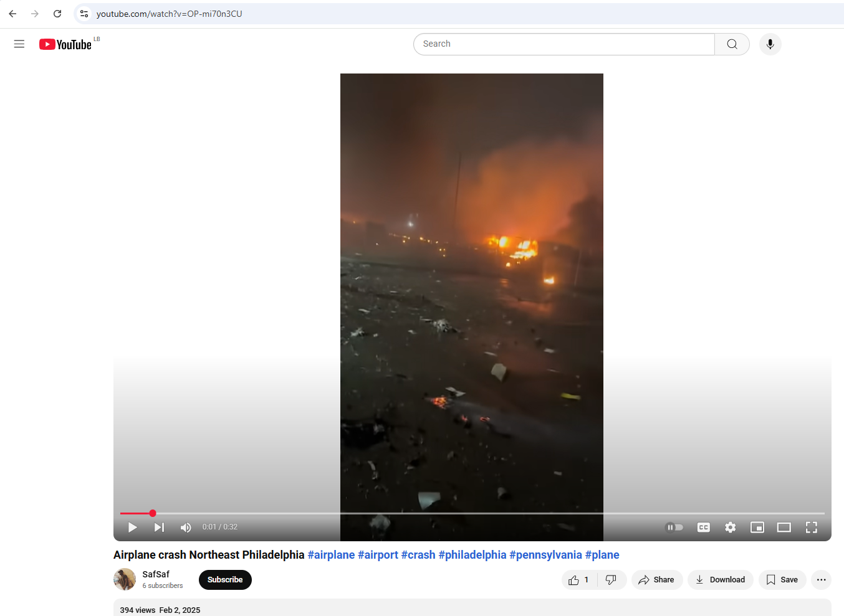Mute the video volume

[186, 528]
